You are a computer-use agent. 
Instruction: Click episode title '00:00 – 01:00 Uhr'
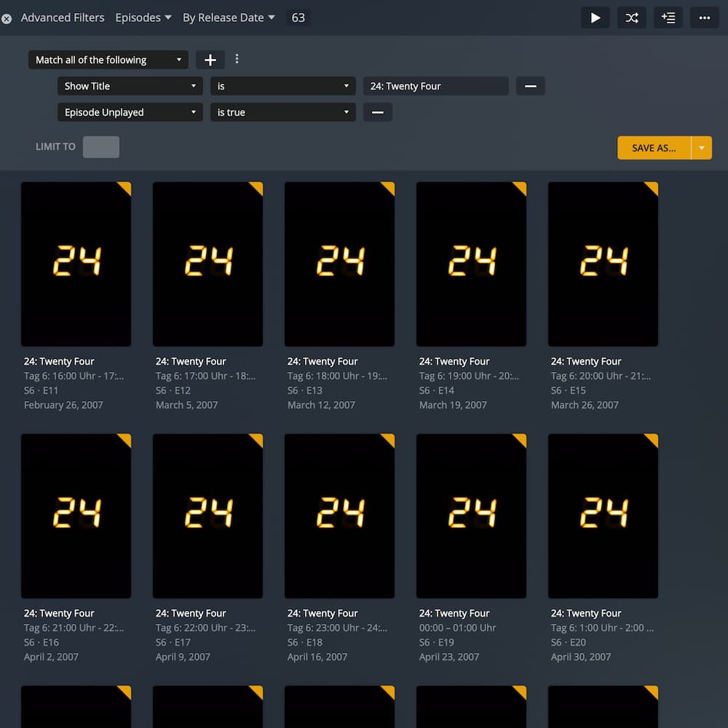pos(458,628)
